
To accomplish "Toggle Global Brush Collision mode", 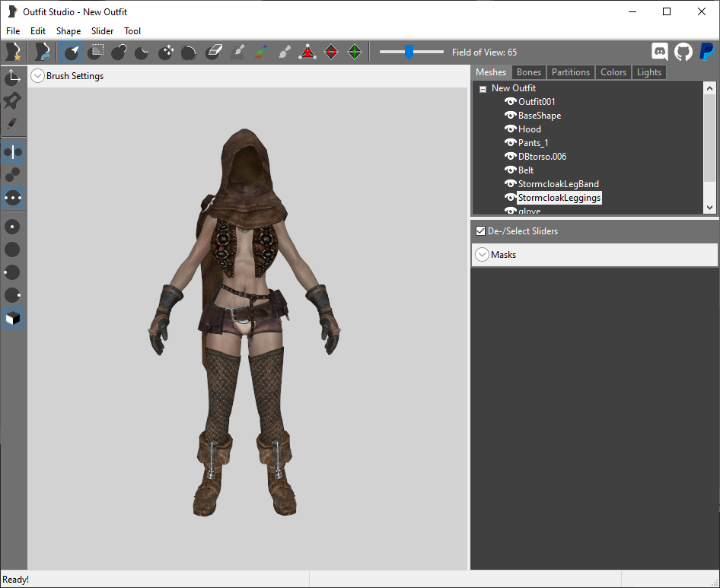I will [x=12, y=199].
